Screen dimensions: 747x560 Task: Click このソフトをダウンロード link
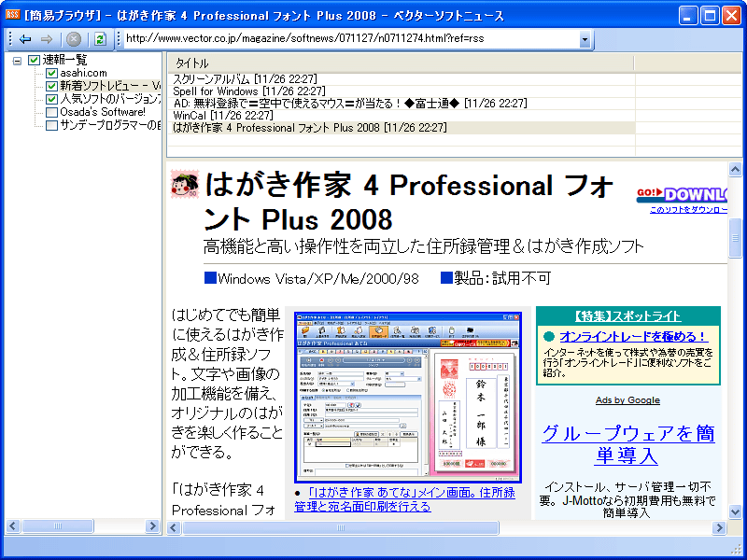688,209
